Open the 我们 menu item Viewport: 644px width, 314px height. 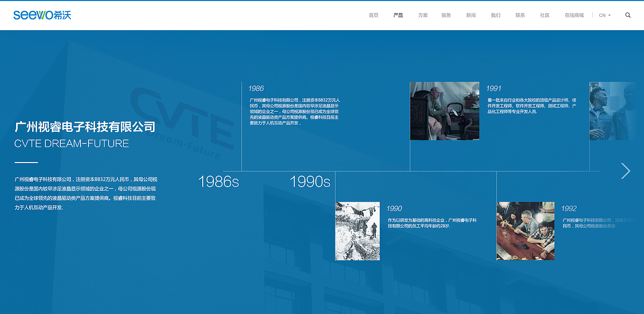(x=496, y=15)
